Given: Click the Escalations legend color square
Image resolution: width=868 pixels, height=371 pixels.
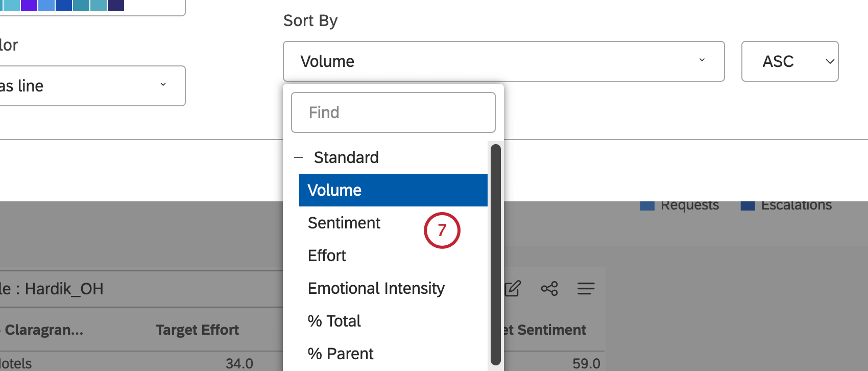Looking at the screenshot, I should pos(748,206).
